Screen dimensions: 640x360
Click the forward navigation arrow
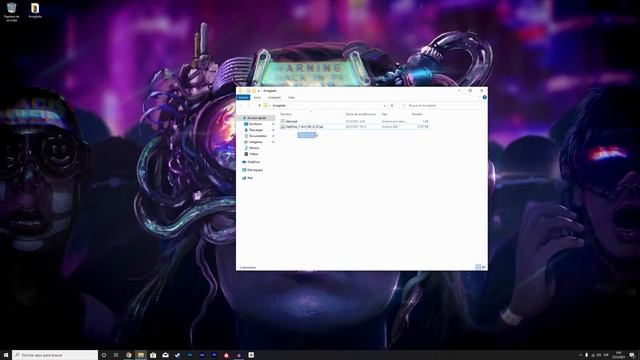(x=249, y=106)
